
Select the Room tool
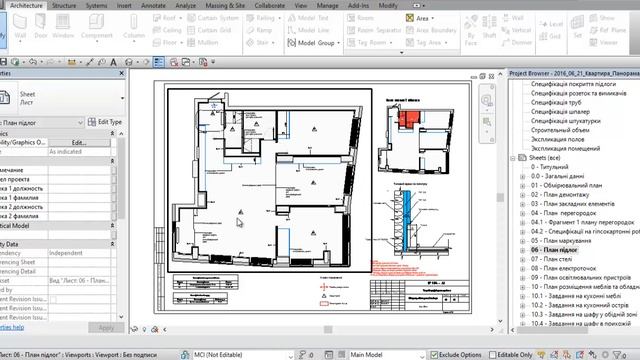360,18
